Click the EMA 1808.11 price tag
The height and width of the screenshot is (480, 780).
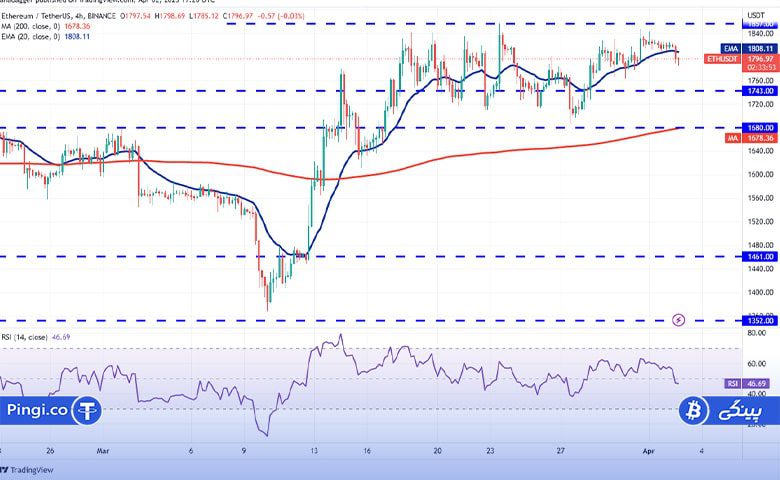(x=749, y=49)
